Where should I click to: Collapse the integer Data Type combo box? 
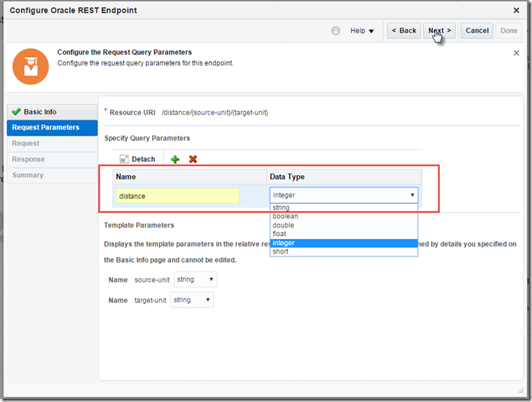413,195
